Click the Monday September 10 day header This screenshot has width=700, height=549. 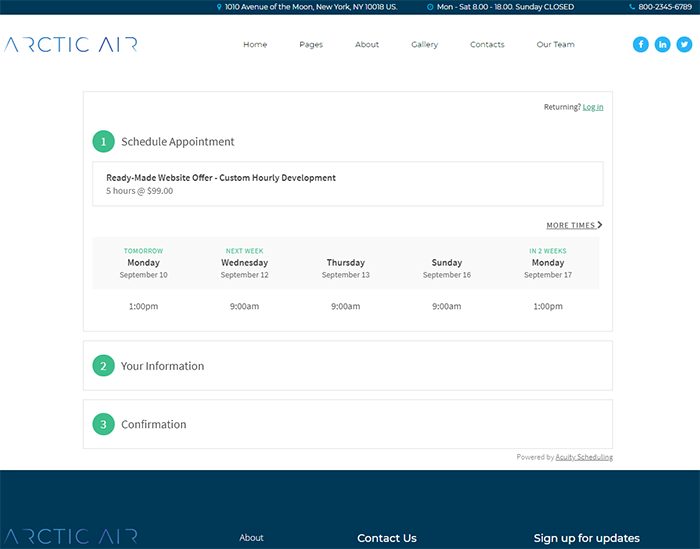tap(143, 263)
